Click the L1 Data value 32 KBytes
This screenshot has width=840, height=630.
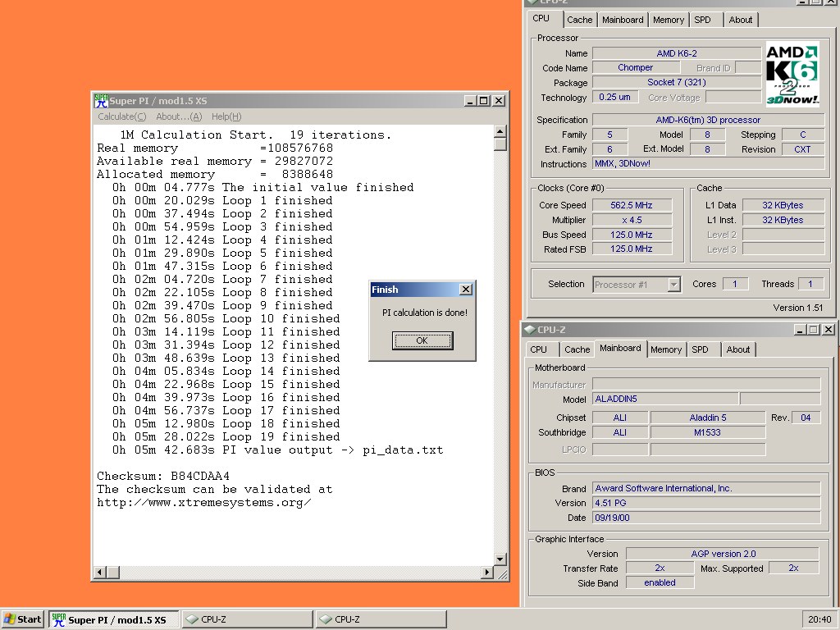click(783, 205)
